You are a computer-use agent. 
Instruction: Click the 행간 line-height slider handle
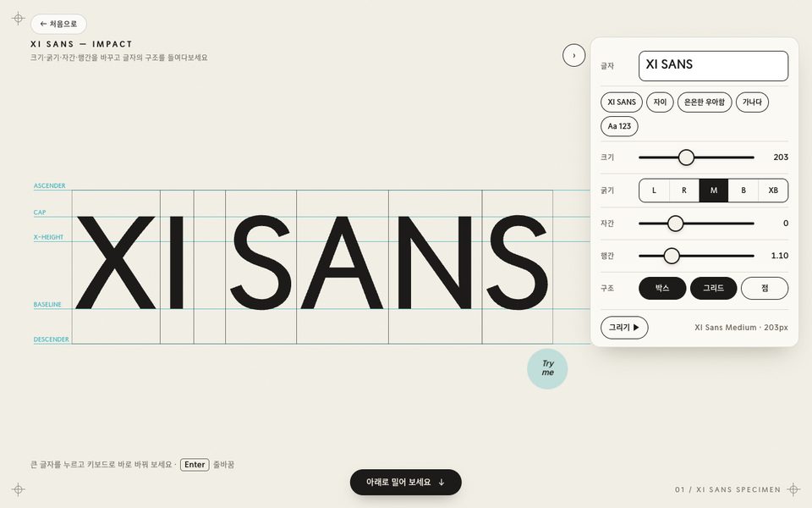672,256
